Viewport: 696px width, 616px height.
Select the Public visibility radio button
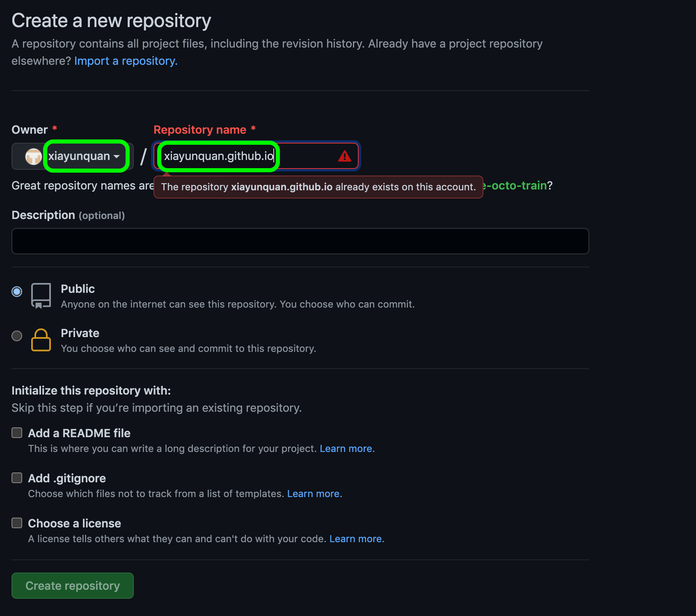point(17,292)
